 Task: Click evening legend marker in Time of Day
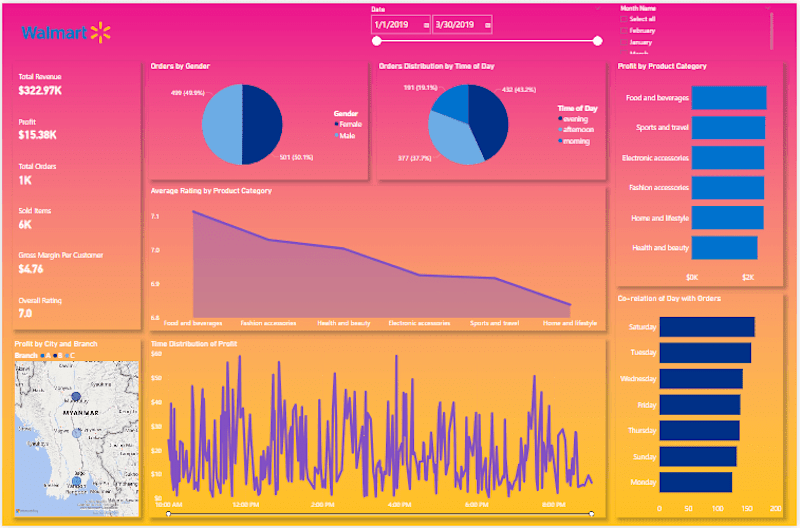tap(560, 119)
